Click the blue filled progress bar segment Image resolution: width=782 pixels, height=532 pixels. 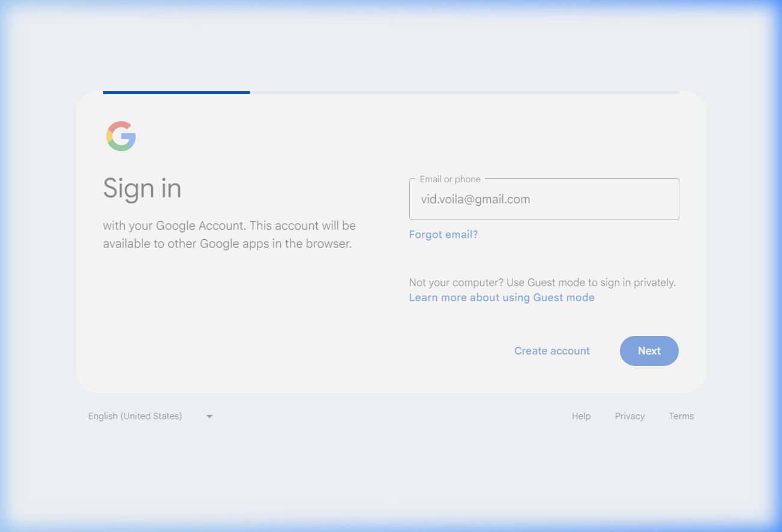(x=176, y=92)
